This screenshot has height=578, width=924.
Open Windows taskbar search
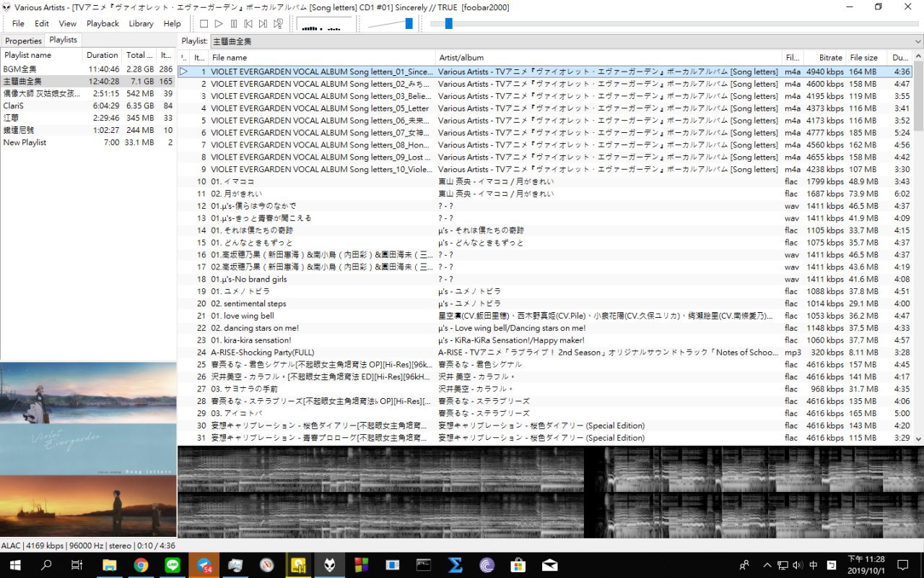46,565
